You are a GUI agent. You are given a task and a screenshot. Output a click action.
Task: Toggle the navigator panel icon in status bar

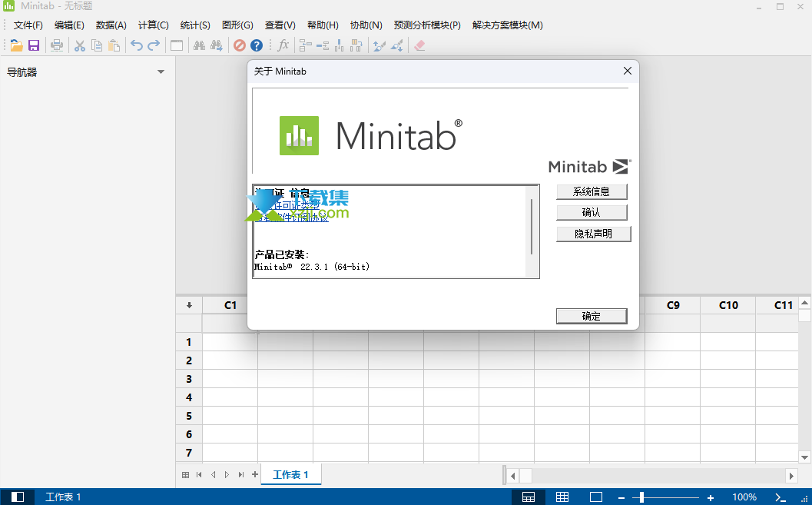(18, 497)
